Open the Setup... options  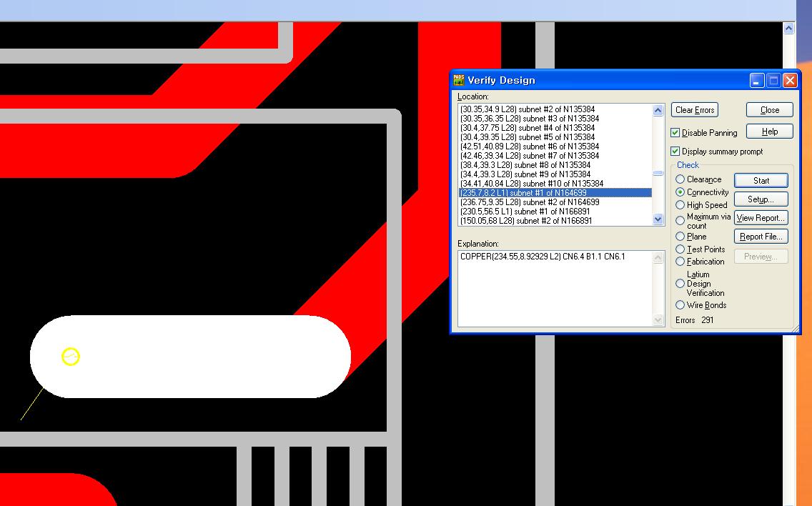coord(761,199)
